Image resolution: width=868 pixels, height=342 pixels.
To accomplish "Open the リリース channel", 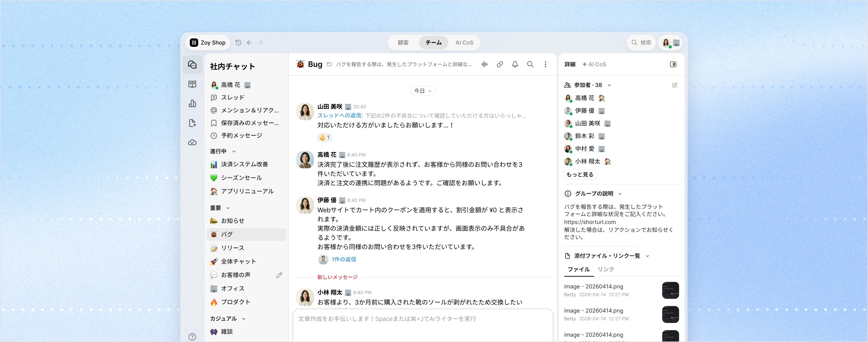I will click(246, 248).
